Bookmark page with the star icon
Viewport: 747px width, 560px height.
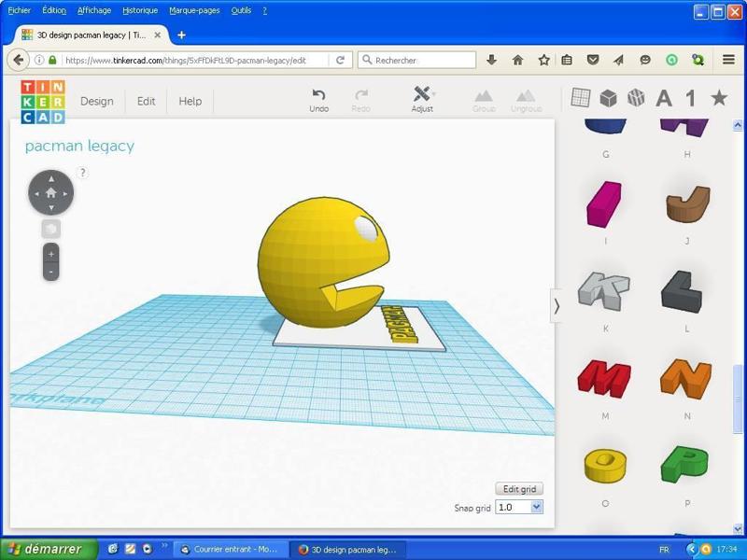543,60
